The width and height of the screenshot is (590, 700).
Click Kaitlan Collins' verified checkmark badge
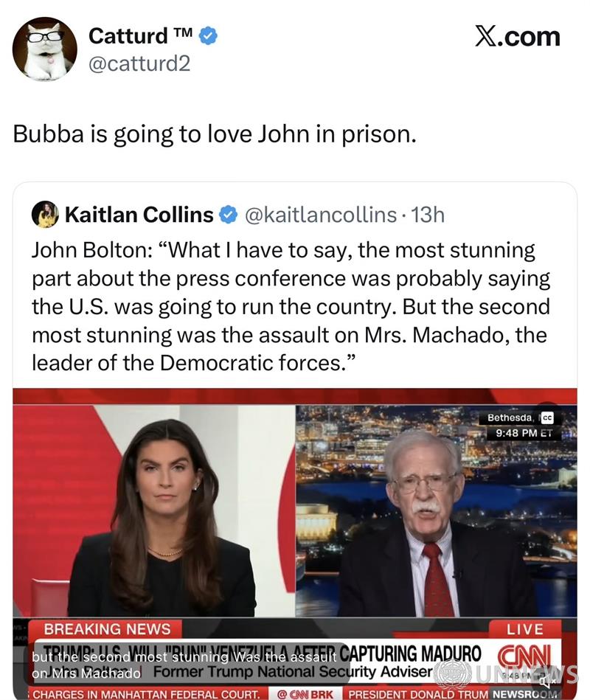tap(229, 215)
